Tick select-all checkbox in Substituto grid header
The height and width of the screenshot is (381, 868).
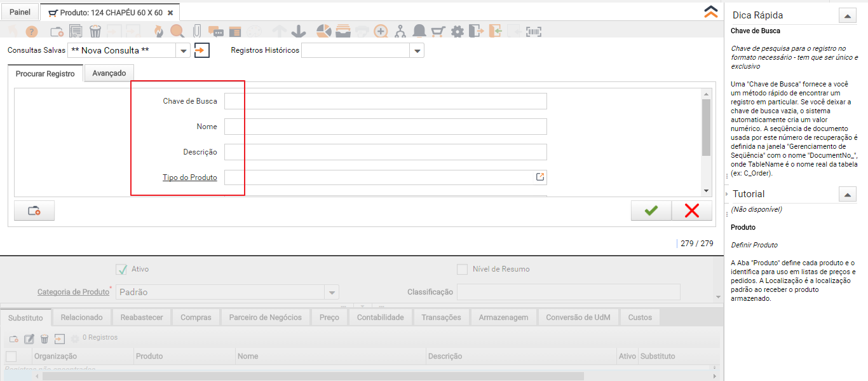pyautogui.click(x=11, y=356)
